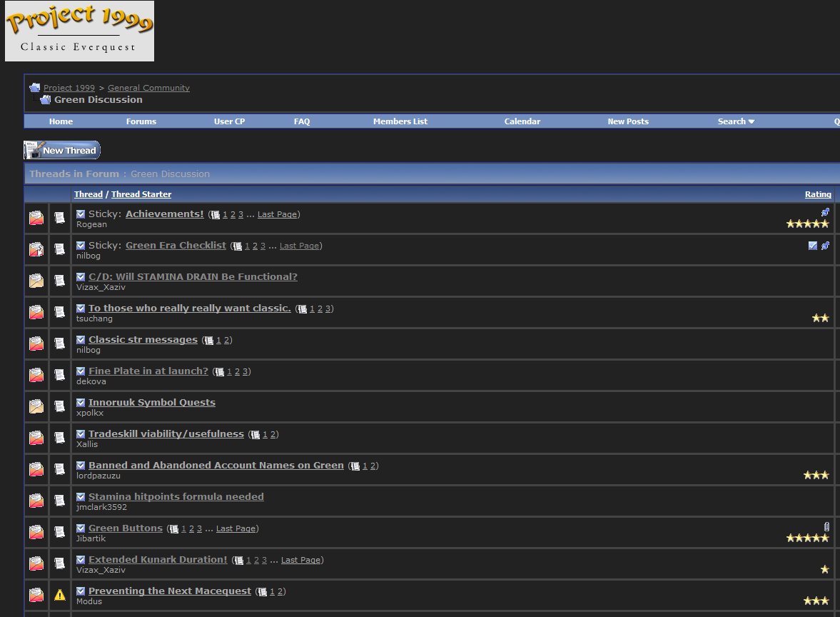The width and height of the screenshot is (840, 617).
Task: Click the envelope status icon for Achievements! thread
Action: click(36, 218)
